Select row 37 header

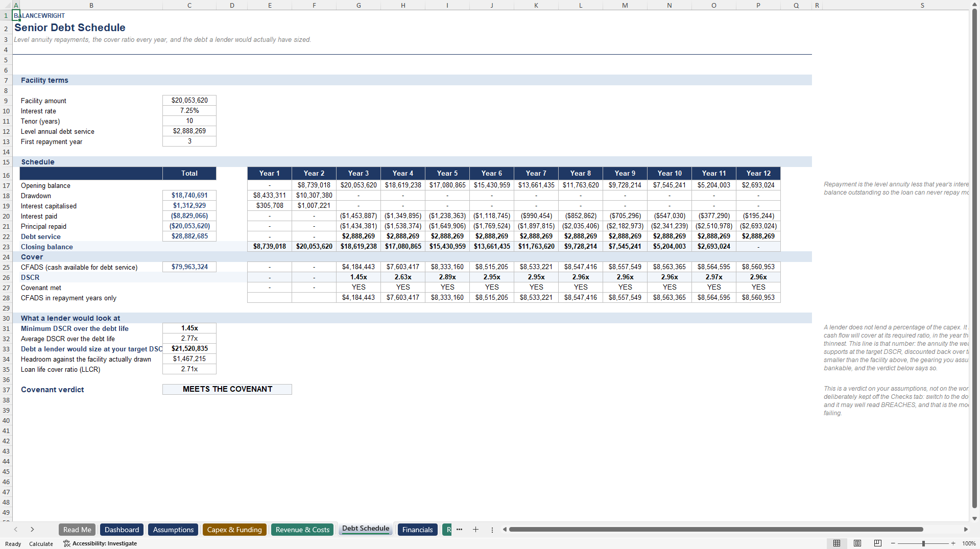pos(6,390)
